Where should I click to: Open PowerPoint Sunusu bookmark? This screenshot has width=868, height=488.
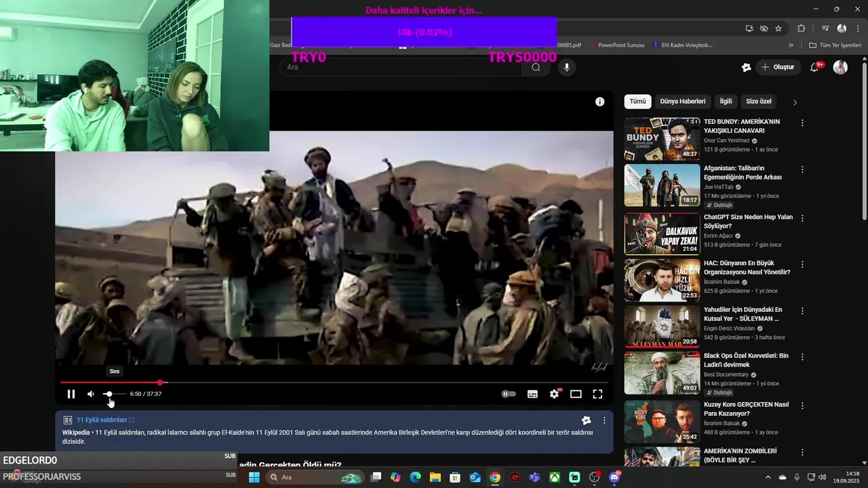point(616,45)
